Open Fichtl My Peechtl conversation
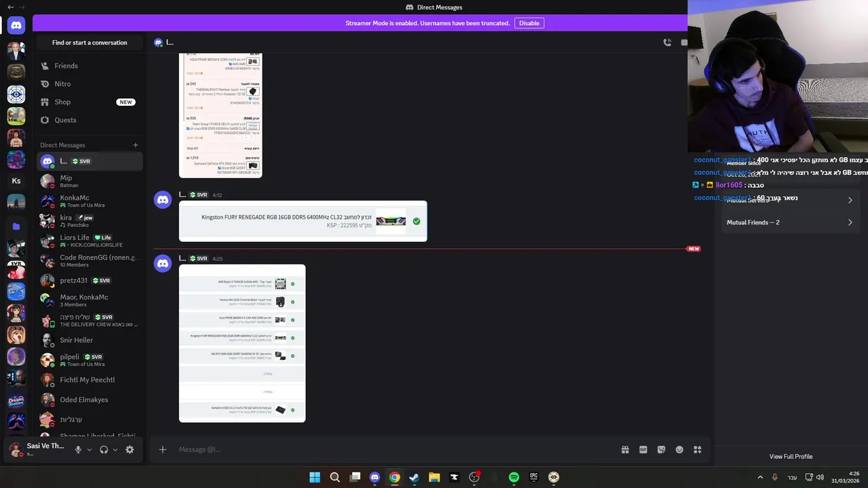Viewport: 868px width, 488px height. coord(90,380)
